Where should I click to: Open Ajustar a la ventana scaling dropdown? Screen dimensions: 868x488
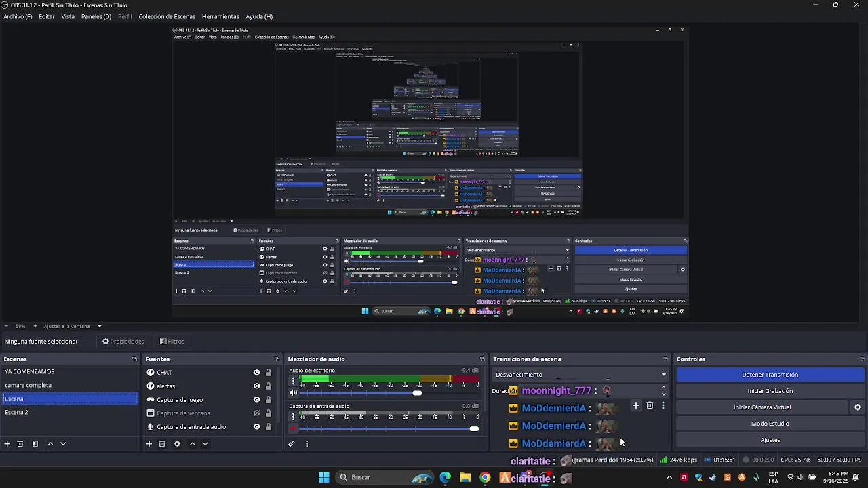pyautogui.click(x=73, y=326)
